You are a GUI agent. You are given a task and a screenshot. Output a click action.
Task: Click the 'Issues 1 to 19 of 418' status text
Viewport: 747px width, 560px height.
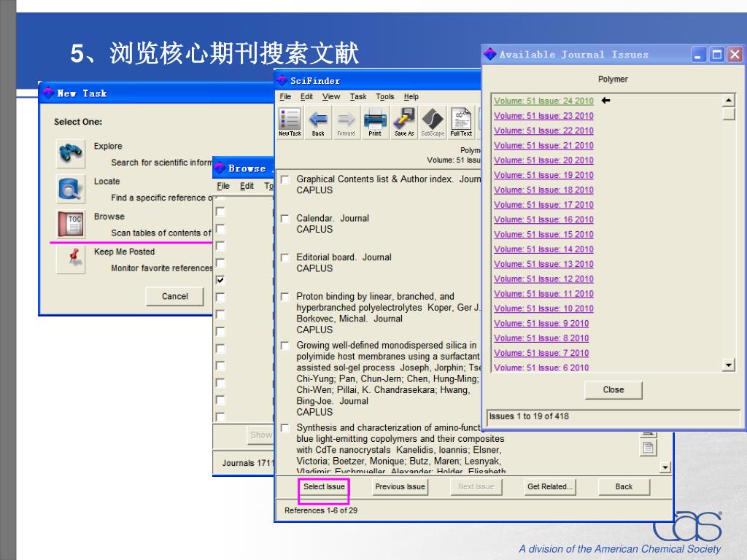[529, 416]
